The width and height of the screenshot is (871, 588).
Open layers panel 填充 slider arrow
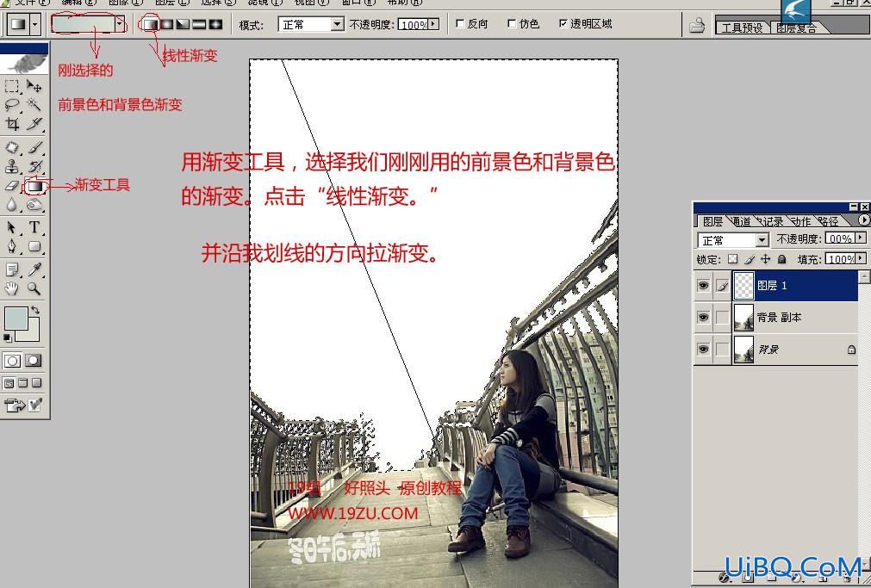click(861, 259)
